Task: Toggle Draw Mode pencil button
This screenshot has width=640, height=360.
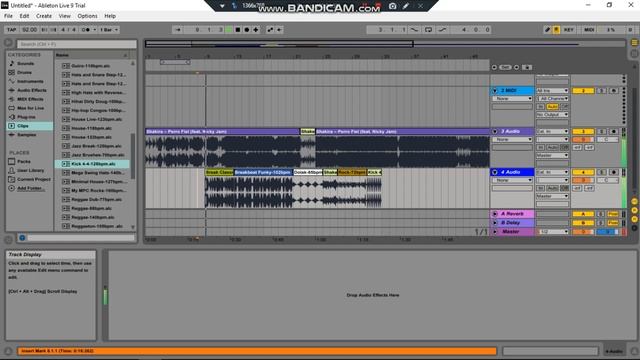Action: tap(547, 30)
